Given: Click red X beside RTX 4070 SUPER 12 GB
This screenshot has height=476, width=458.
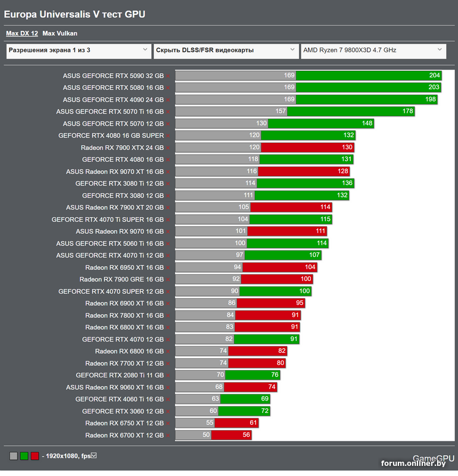Looking at the screenshot, I should coord(168,292).
